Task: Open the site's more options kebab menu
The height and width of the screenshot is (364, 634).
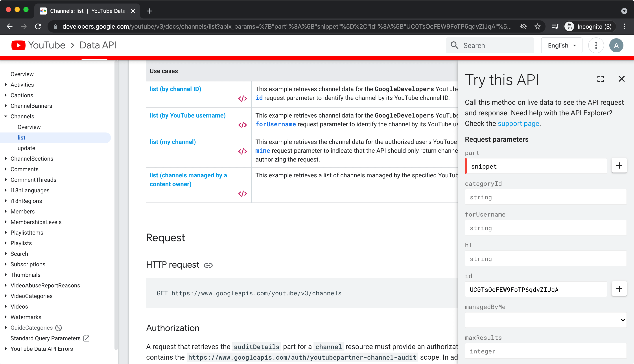Action: point(596,45)
